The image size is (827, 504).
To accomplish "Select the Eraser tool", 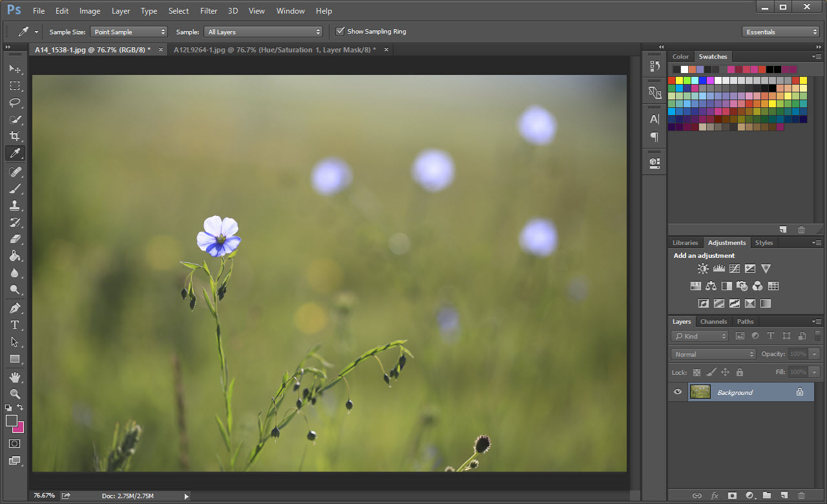I will point(15,239).
